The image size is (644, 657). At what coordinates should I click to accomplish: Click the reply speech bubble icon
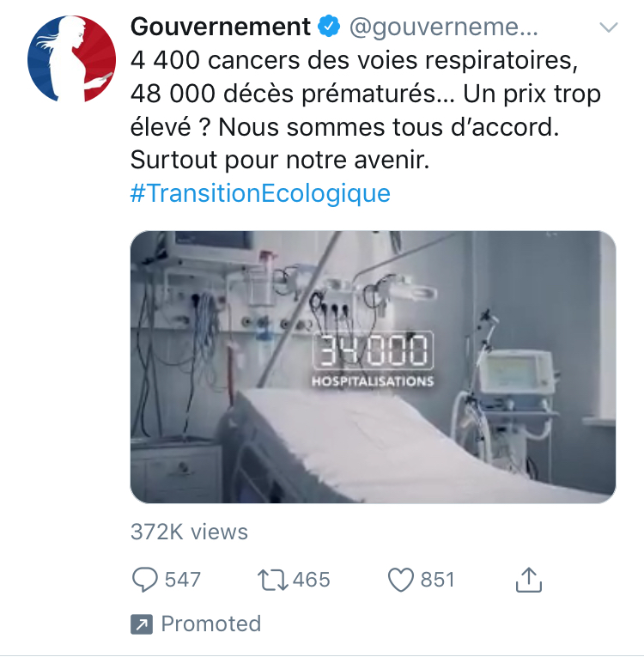[x=145, y=580]
